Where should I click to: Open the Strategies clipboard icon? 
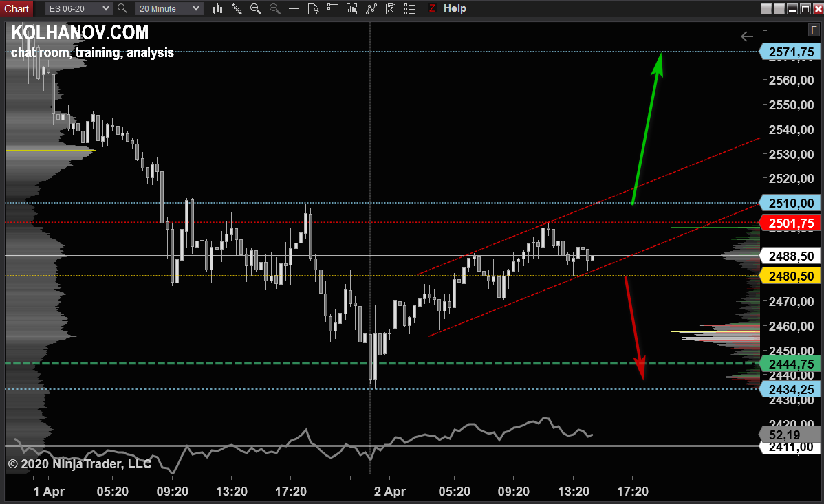coord(391,9)
